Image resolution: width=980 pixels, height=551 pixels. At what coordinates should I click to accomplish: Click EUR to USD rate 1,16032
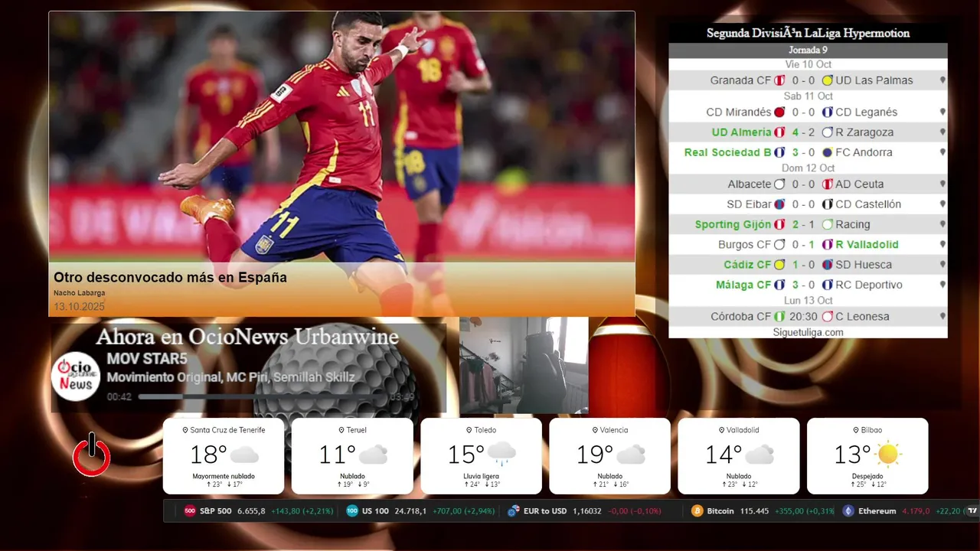587,511
